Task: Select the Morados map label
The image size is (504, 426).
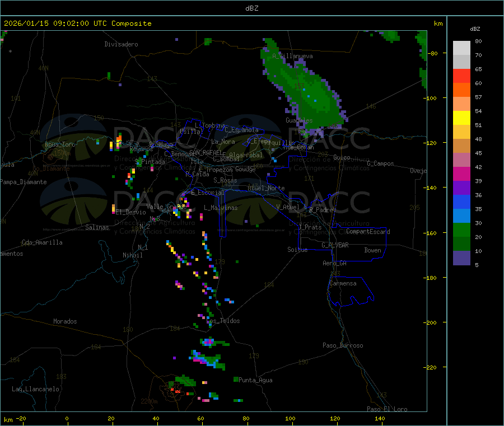Action: click(x=65, y=321)
